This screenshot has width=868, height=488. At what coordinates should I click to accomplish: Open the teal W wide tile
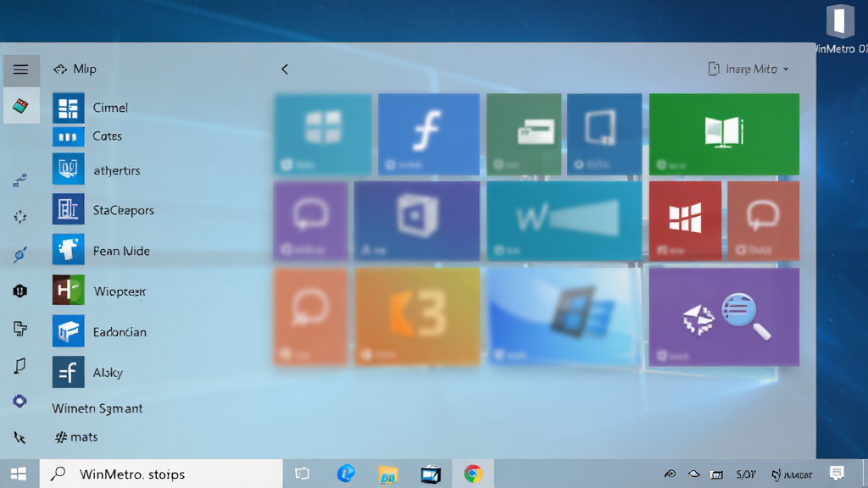pos(564,221)
